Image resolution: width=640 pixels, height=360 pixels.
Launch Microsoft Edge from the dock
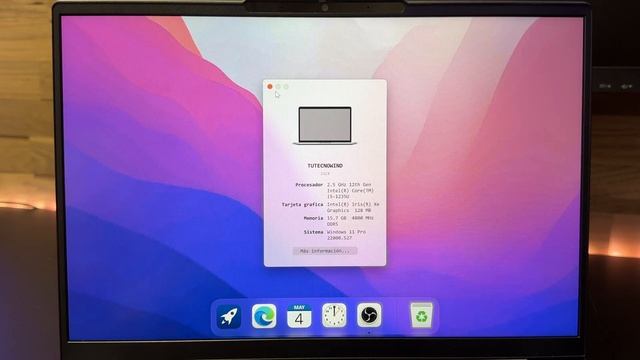(264, 316)
